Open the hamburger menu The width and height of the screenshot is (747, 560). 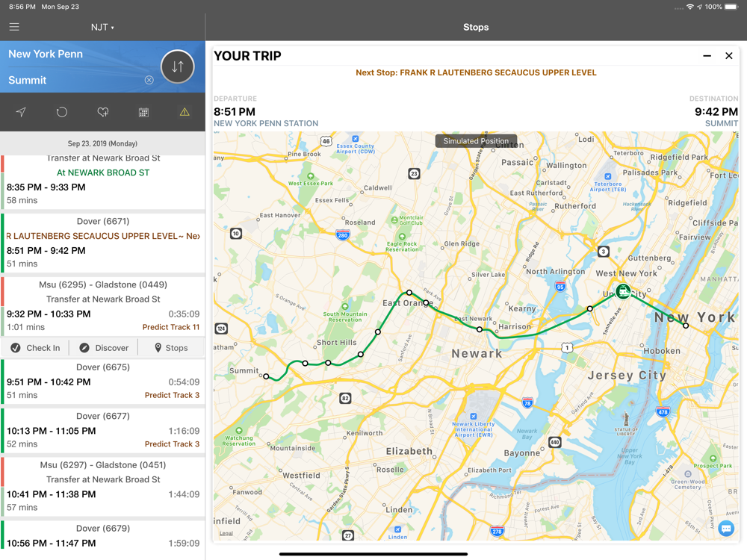(x=14, y=27)
